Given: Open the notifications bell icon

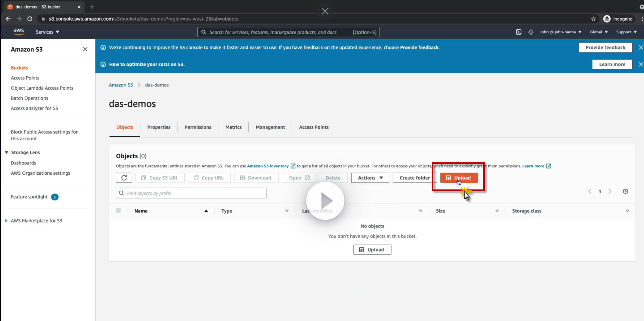Looking at the screenshot, I should point(531,32).
